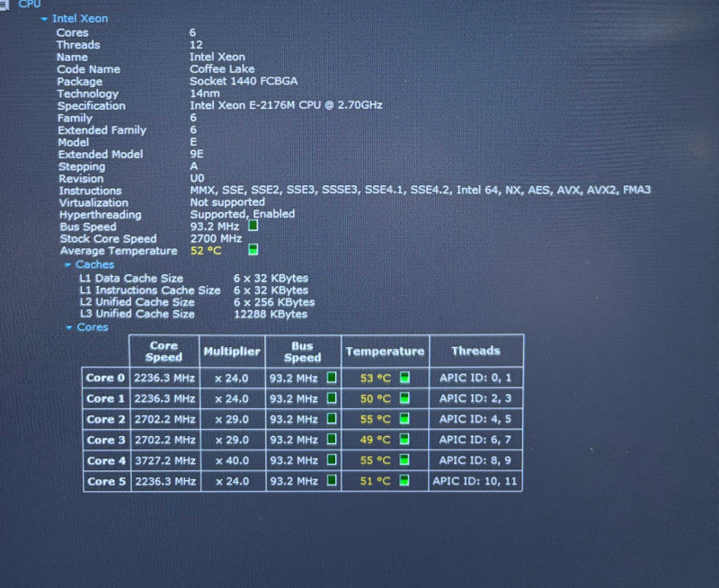
Task: Click the Stepping row label
Action: pyautogui.click(x=82, y=166)
